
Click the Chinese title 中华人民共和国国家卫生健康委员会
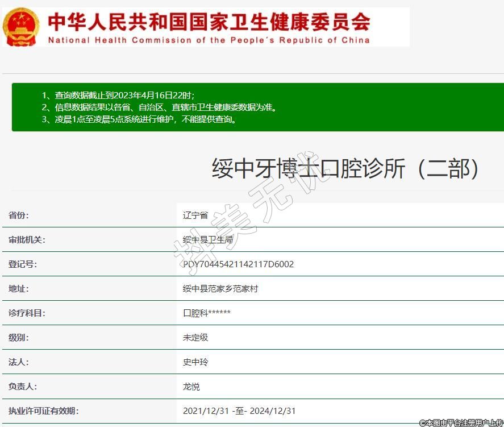(209, 22)
